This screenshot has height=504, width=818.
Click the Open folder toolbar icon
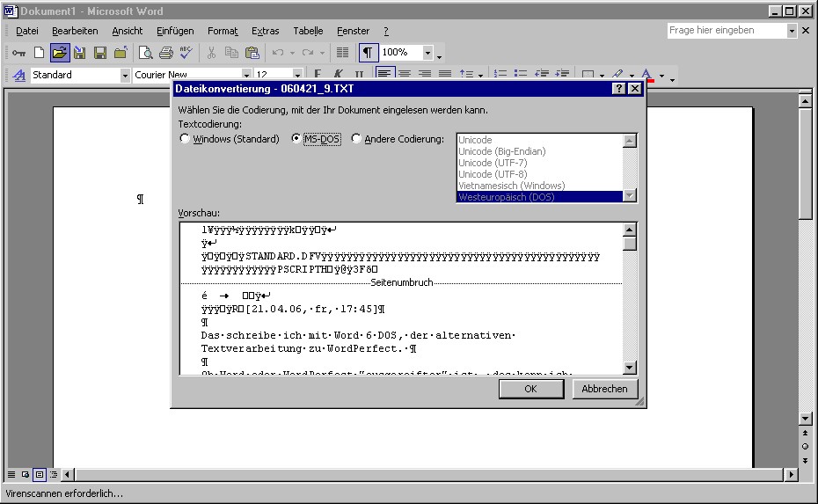click(60, 53)
